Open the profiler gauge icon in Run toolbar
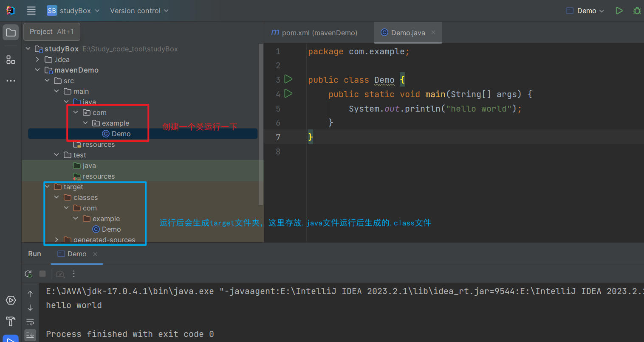The image size is (644, 342). [x=60, y=274]
